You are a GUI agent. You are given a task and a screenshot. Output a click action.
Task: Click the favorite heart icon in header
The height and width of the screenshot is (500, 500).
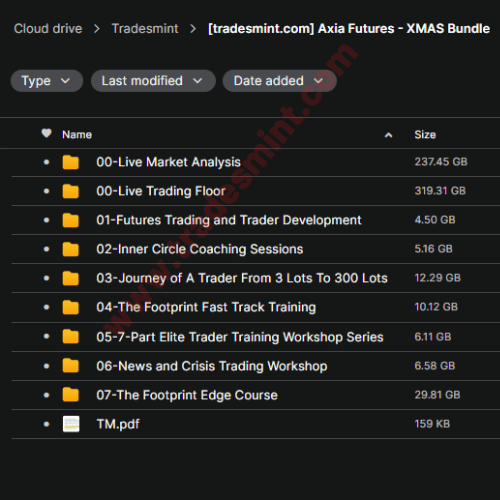tap(46, 133)
